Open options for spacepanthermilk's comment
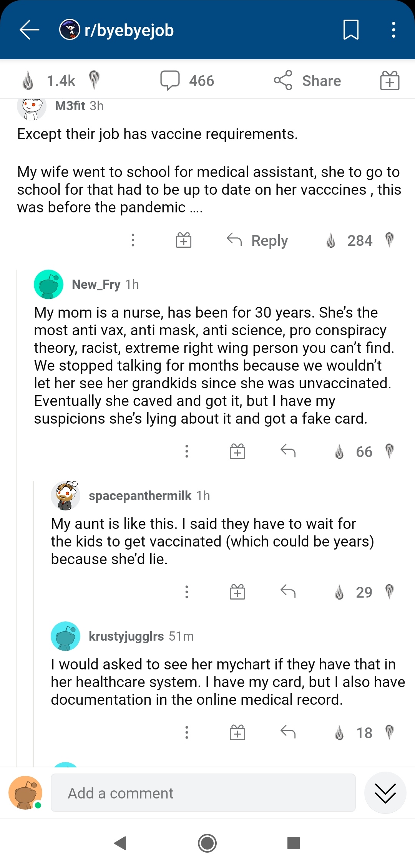Image resolution: width=415 pixels, height=868 pixels. tap(187, 592)
